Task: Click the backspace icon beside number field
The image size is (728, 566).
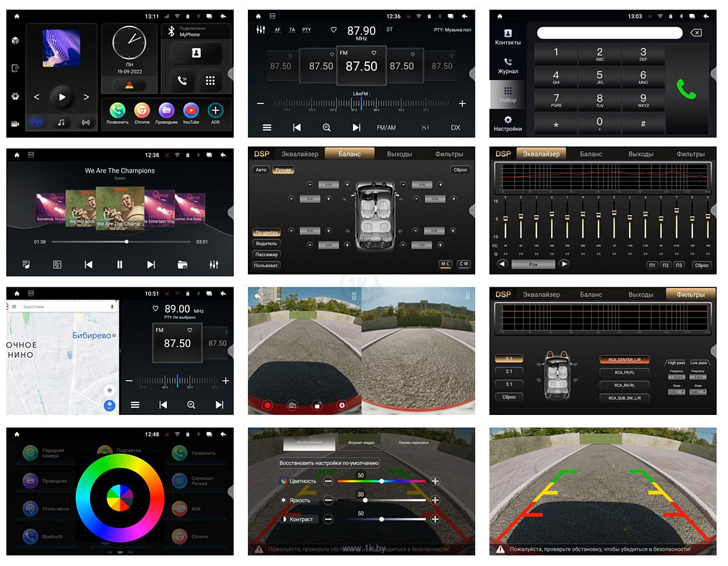Action: point(696,32)
